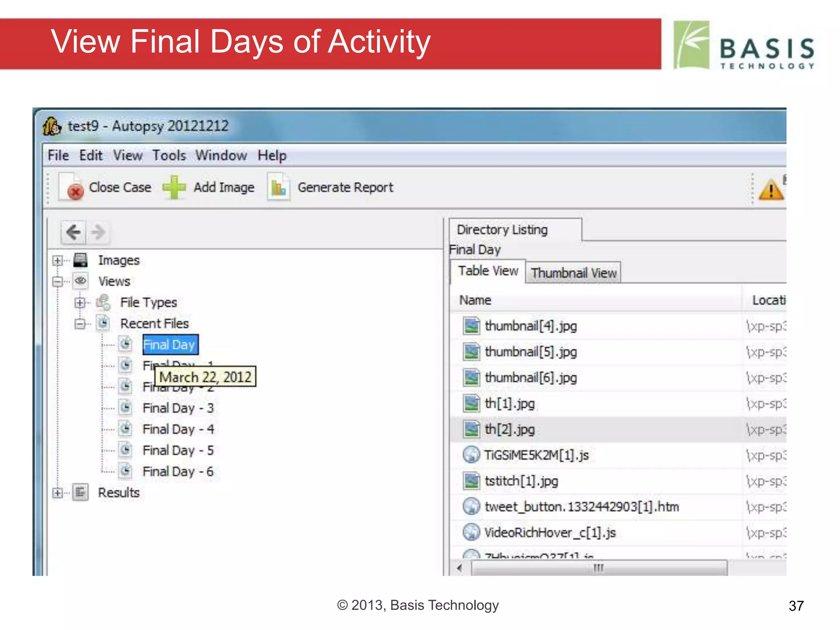840x630 pixels.
Task: Select the thumbnail[6].jpg file name
Action: (531, 378)
